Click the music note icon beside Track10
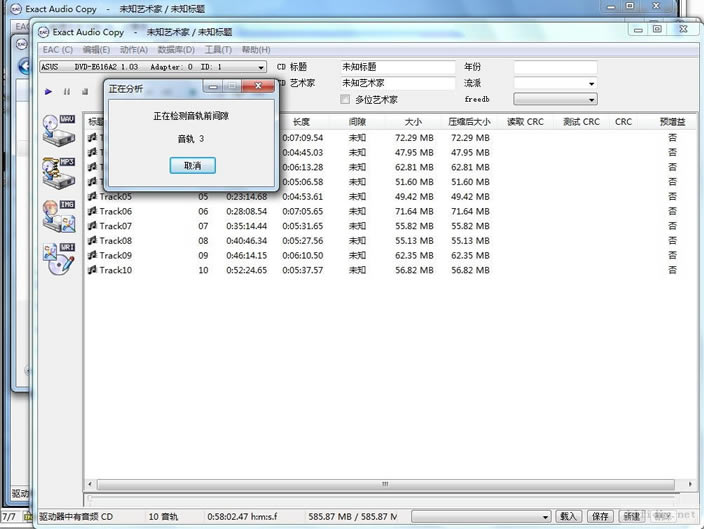The width and height of the screenshot is (704, 529). 92,270
